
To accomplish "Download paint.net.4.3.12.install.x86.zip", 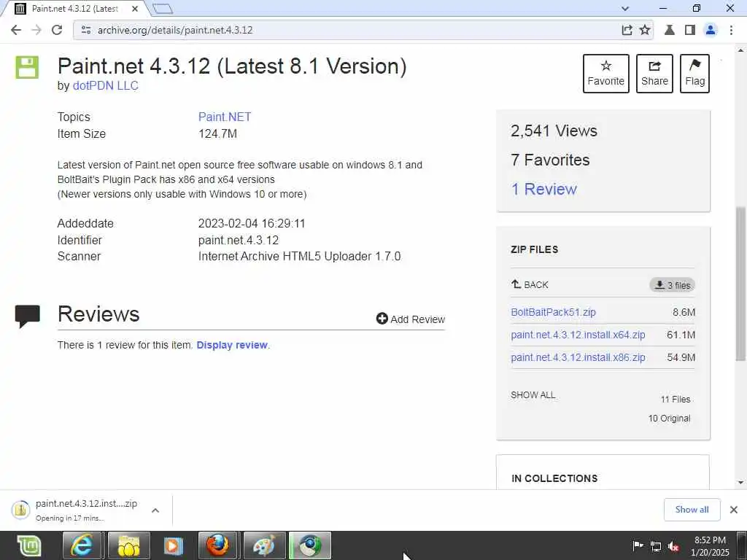I will click(x=578, y=357).
